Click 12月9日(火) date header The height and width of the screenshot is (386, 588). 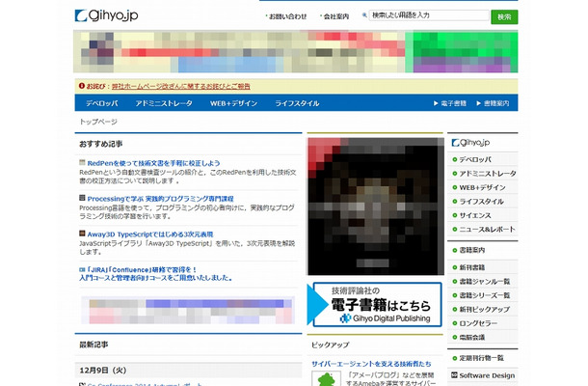(x=188, y=371)
